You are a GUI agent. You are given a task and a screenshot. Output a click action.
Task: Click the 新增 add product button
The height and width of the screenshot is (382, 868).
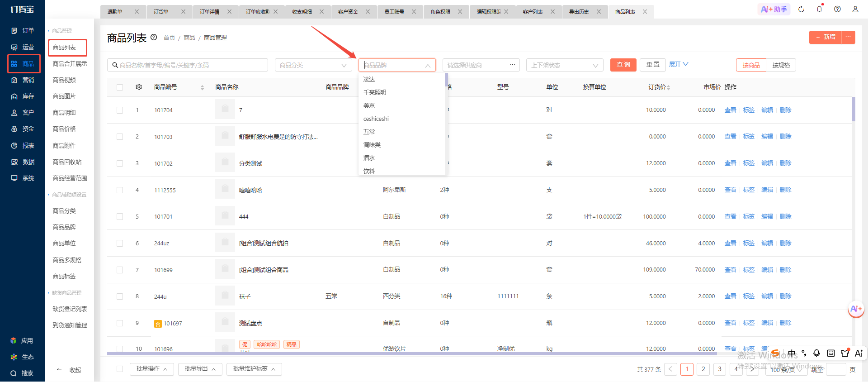tap(826, 37)
